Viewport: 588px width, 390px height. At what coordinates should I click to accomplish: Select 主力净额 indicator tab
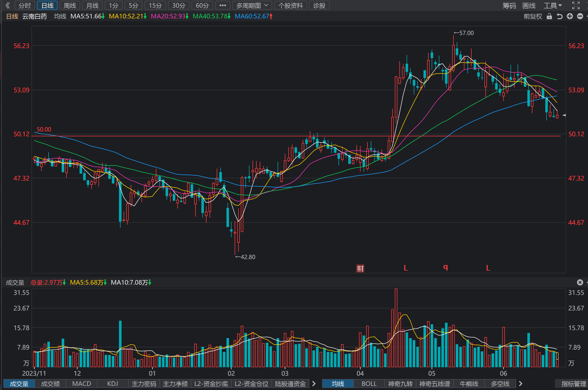tap(175, 384)
